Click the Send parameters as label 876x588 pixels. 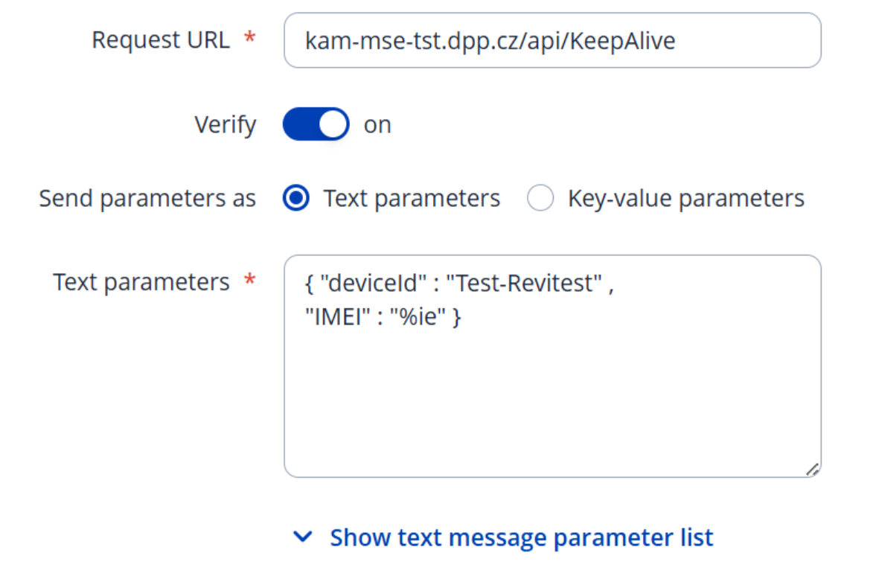click(147, 199)
